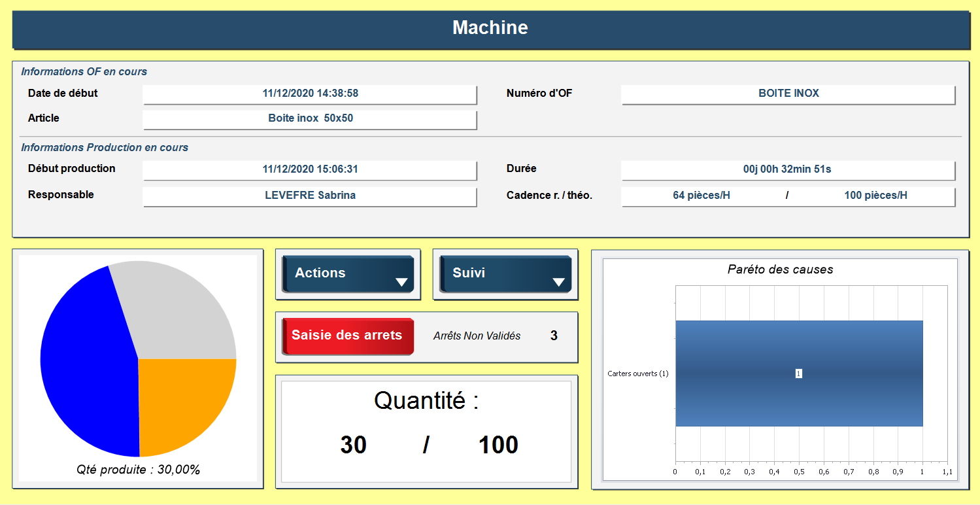Click the 'Paréto des causes' chart title
This screenshot has width=980, height=505.
pos(780,270)
